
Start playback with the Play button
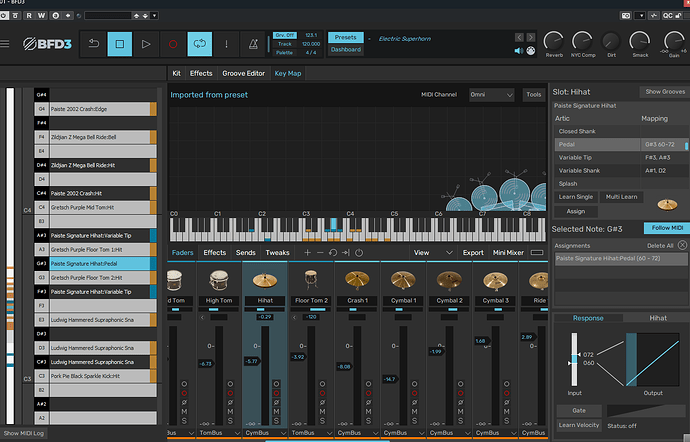point(146,44)
